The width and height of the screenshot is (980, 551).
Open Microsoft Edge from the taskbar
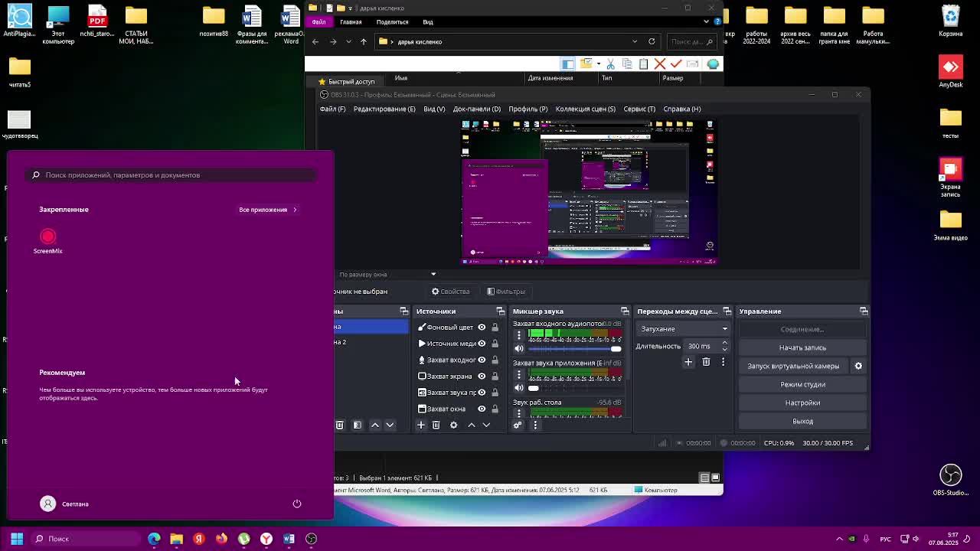click(x=154, y=539)
